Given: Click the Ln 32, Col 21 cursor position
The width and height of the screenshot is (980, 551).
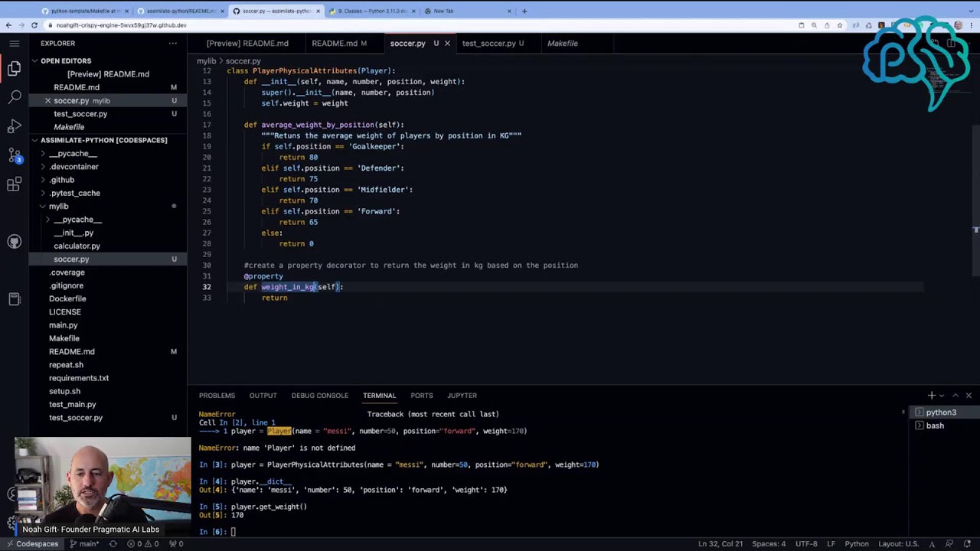Looking at the screenshot, I should click(720, 544).
